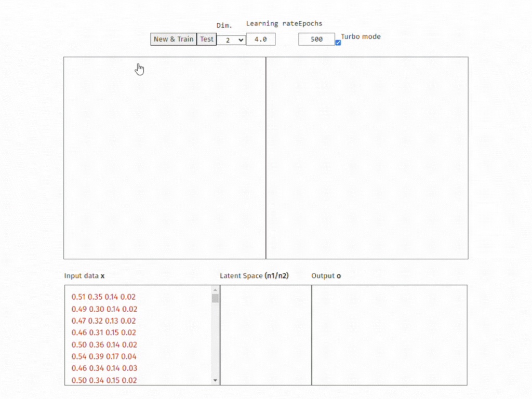Uncheck the Turbo mode checkbox
This screenshot has height=399, width=532.
coord(338,43)
